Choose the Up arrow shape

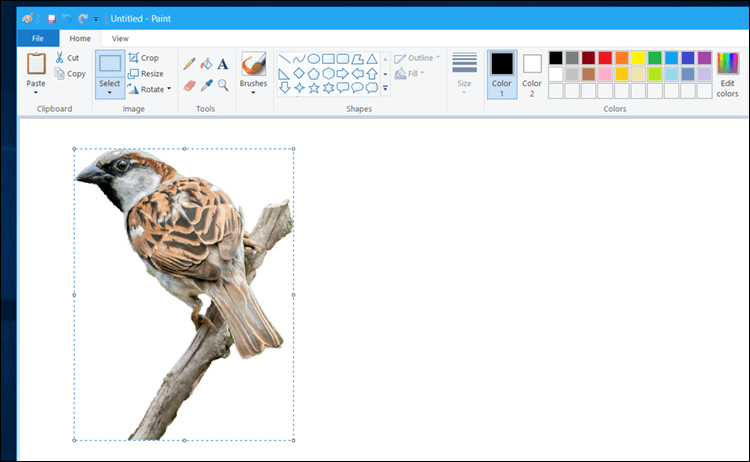[372, 74]
